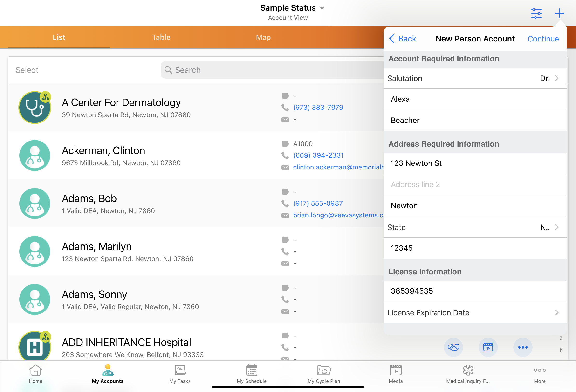Open My Cycle Plan folder icon
Image resolution: width=576 pixels, height=392 pixels.
click(x=324, y=374)
